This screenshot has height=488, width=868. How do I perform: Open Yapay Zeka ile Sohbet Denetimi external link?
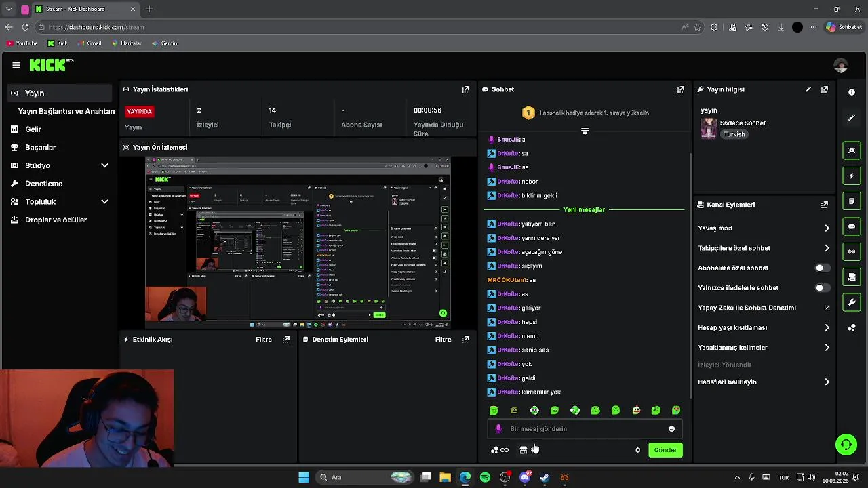click(827, 308)
